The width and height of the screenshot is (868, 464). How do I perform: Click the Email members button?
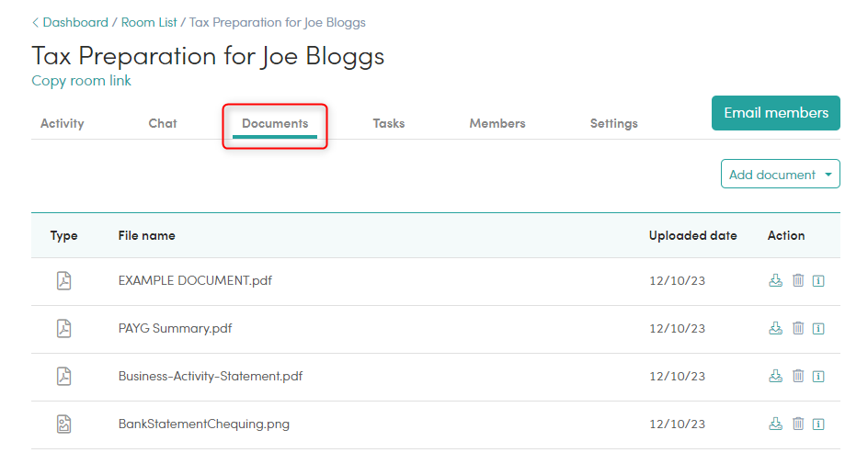click(x=775, y=113)
